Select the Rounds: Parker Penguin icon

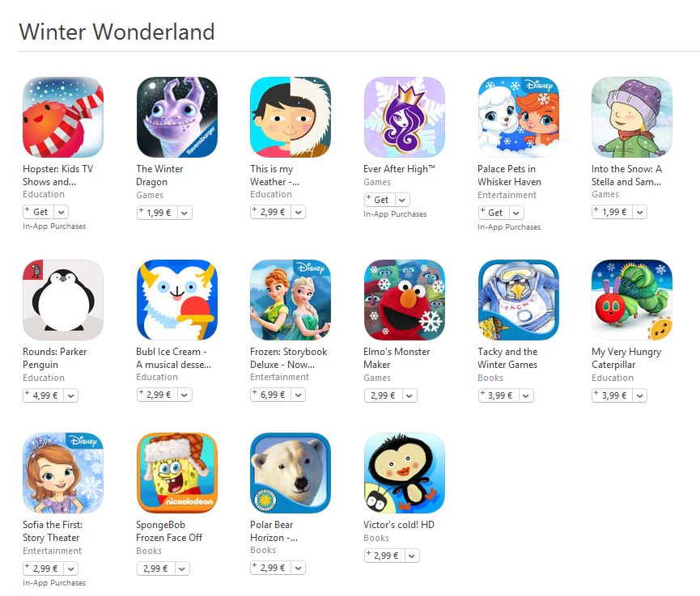point(63,300)
